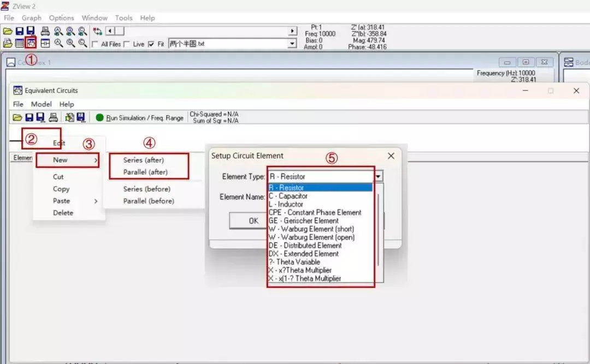Choose Parallel (after) from submenu
The width and height of the screenshot is (590, 364).
click(x=145, y=172)
